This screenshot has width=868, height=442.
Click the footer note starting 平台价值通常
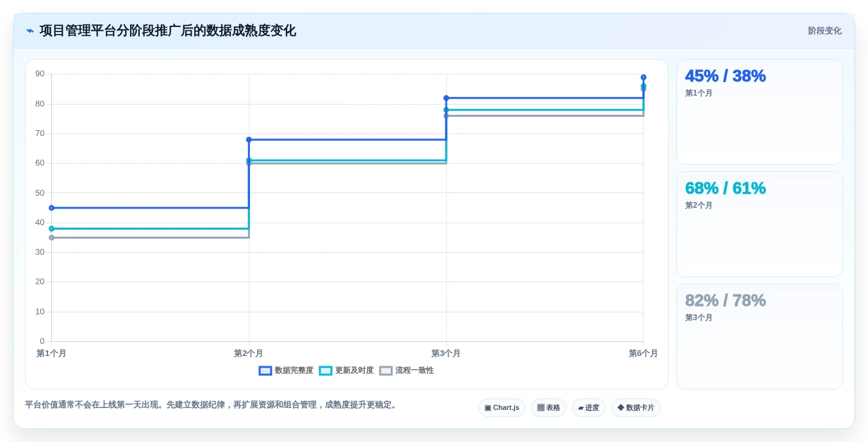(x=212, y=405)
